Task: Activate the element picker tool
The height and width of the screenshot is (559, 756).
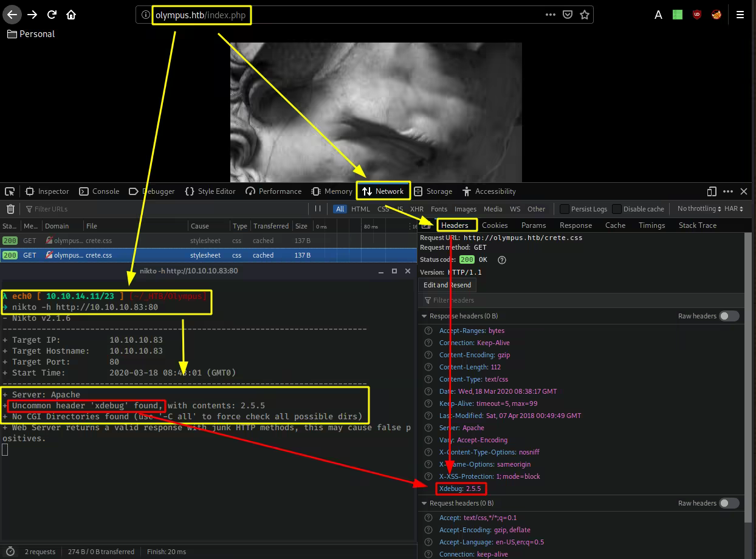Action: 10,191
